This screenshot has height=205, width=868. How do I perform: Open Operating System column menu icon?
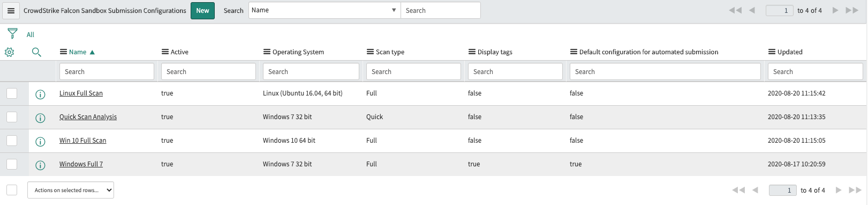[267, 52]
